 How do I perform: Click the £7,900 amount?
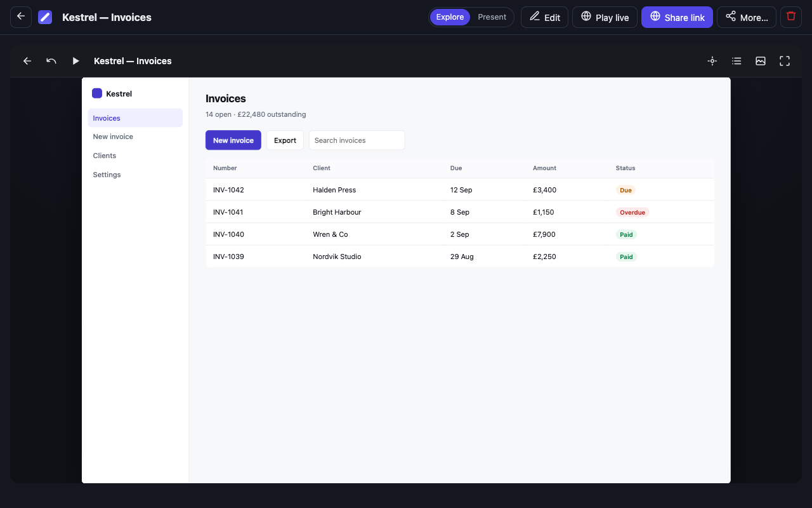(544, 234)
